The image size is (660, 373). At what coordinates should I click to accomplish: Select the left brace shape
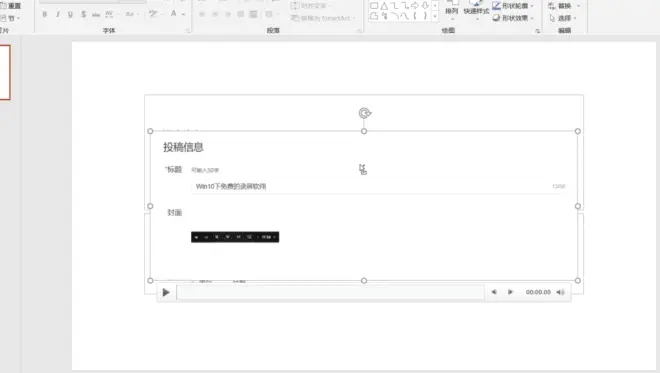[415, 16]
